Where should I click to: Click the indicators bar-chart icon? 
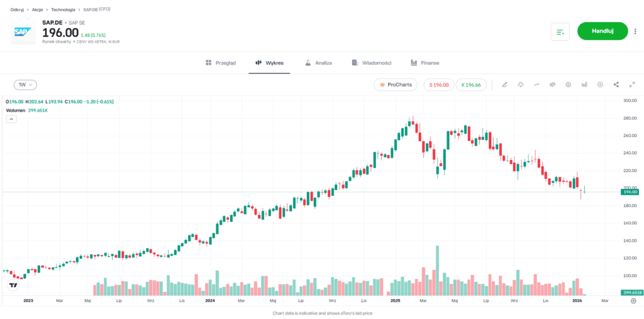tap(584, 85)
